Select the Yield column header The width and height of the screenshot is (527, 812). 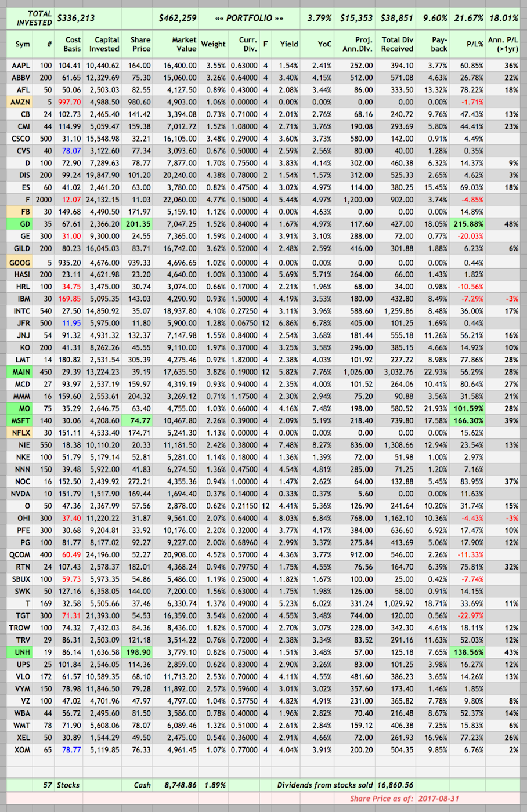click(x=288, y=44)
